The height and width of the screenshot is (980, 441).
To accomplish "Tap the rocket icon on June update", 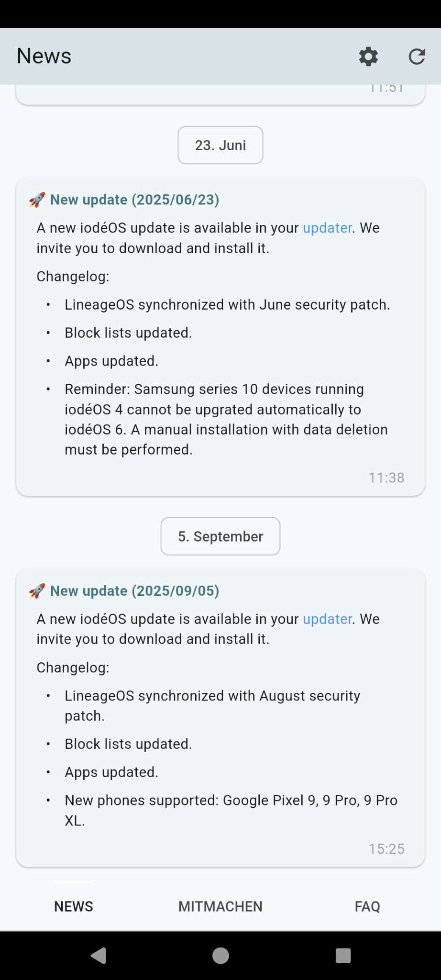I will (x=37, y=200).
